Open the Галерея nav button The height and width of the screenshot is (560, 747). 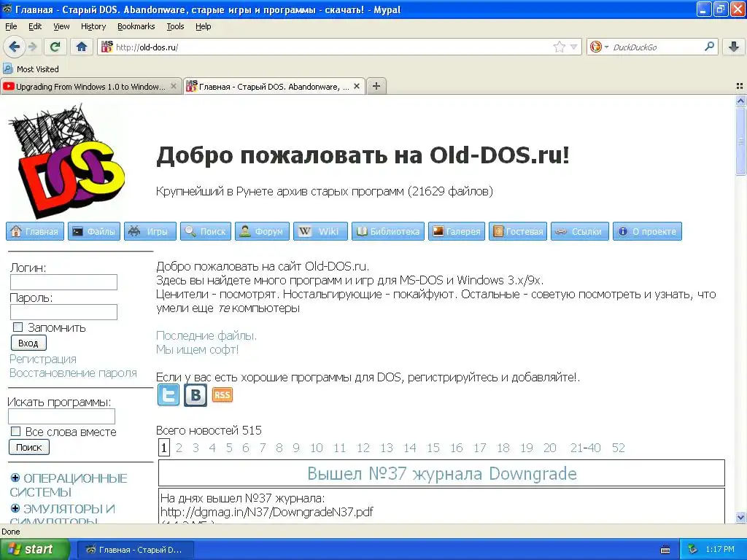click(x=457, y=231)
